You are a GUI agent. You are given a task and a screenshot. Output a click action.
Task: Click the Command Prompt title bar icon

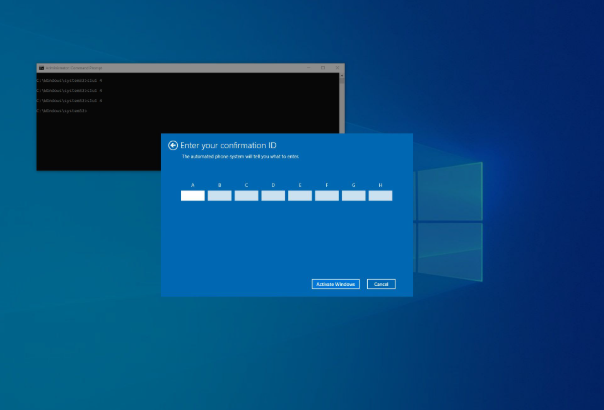(41, 68)
